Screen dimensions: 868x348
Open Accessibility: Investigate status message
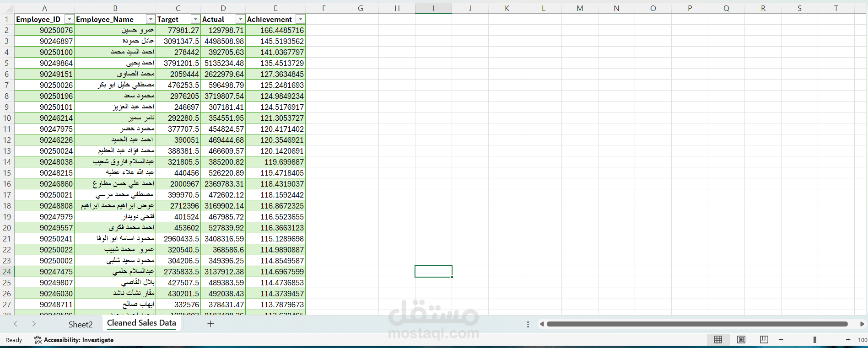pyautogui.click(x=78, y=340)
